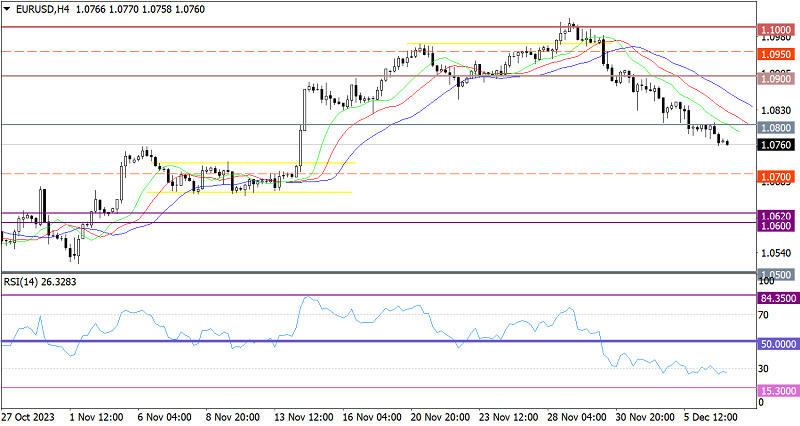This screenshot has height=426, width=800.
Task: Click the 1.0500 price level label
Action: coord(778,274)
